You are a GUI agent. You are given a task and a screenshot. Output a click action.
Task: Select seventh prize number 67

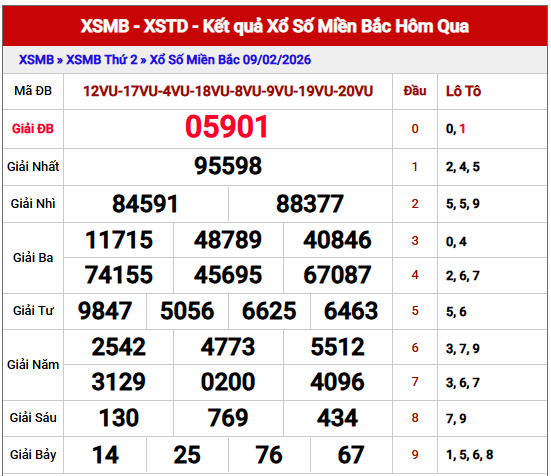click(351, 455)
